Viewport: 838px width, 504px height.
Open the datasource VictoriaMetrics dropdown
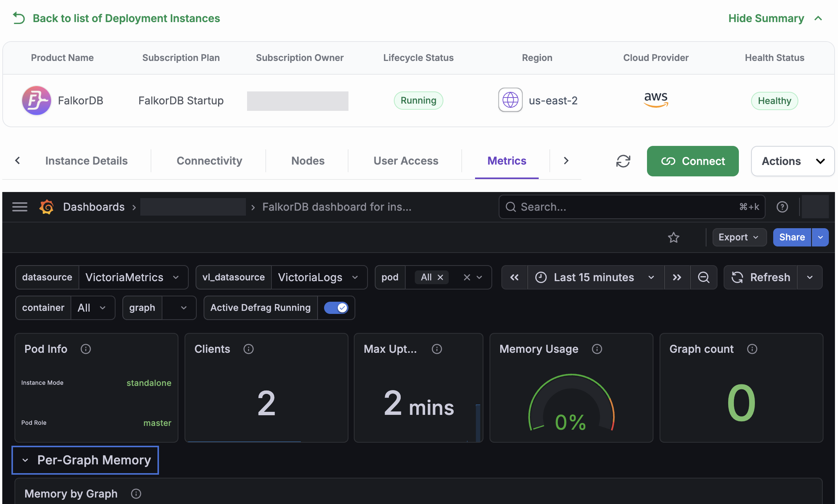[133, 277]
